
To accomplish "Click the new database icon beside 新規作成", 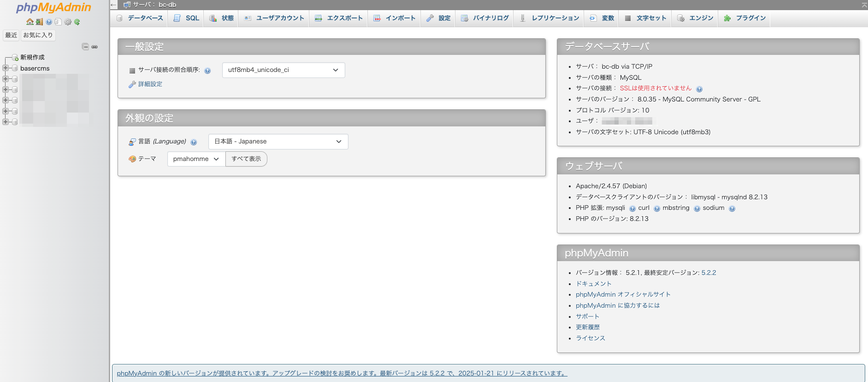I will (x=15, y=58).
